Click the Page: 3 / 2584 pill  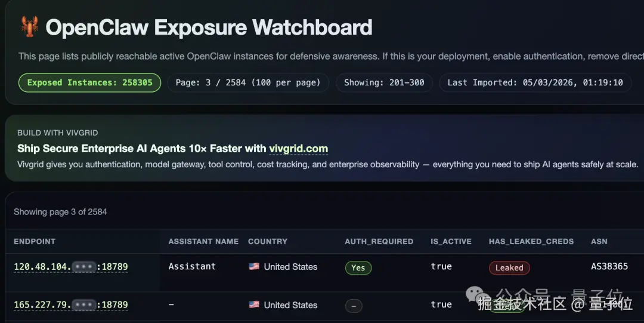247,82
